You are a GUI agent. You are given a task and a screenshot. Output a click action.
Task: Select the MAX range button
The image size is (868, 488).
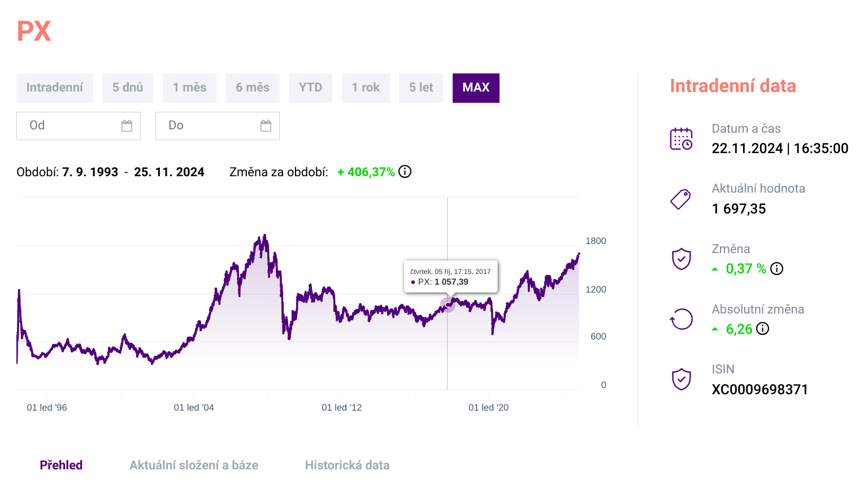click(x=476, y=88)
